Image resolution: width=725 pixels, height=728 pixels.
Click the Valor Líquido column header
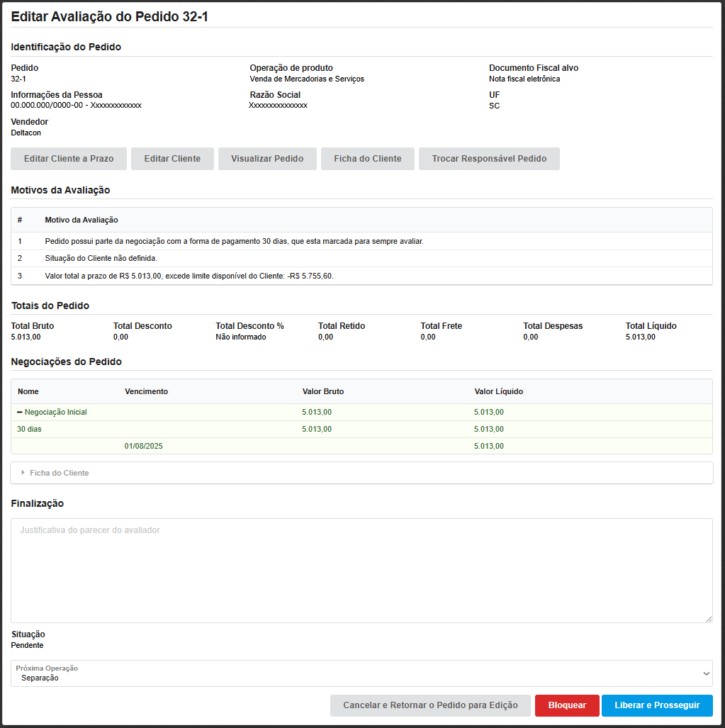499,391
